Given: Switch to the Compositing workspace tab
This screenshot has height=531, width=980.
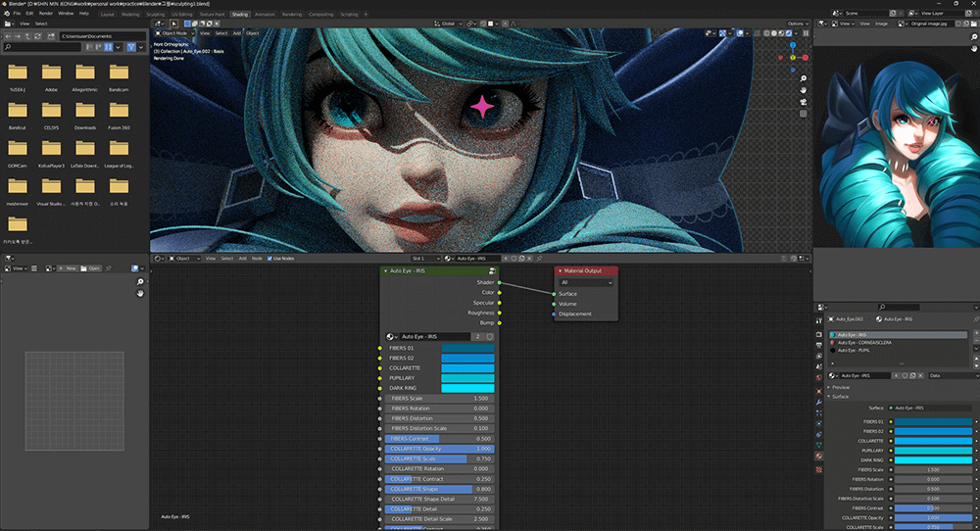Looking at the screenshot, I should pos(321,14).
